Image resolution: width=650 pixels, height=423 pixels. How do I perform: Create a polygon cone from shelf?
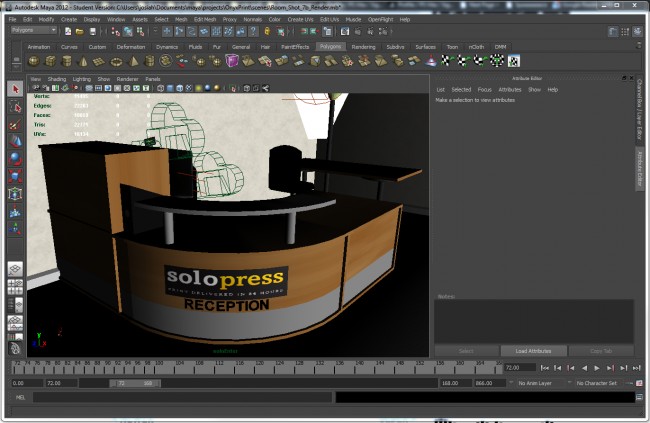tap(83, 61)
